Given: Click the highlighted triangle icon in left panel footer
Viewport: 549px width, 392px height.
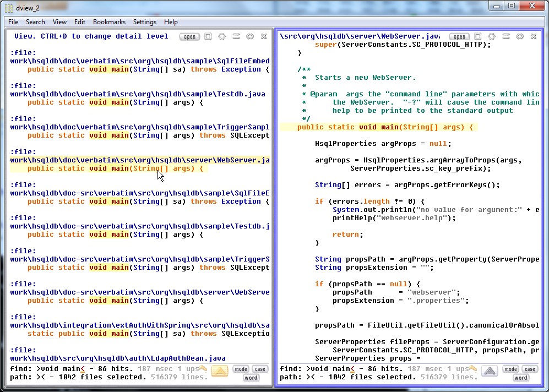Looking at the screenshot, I should point(219,371).
